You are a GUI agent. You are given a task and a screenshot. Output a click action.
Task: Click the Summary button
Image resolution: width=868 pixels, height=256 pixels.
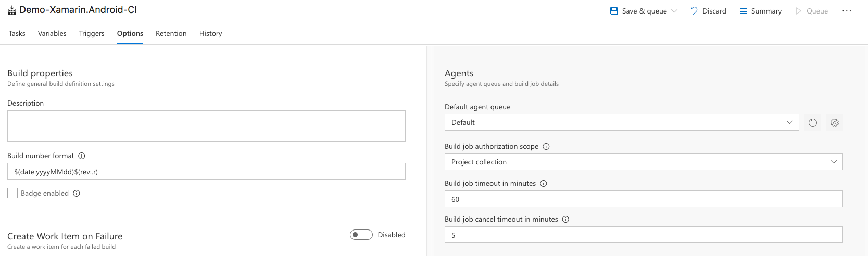(x=760, y=11)
